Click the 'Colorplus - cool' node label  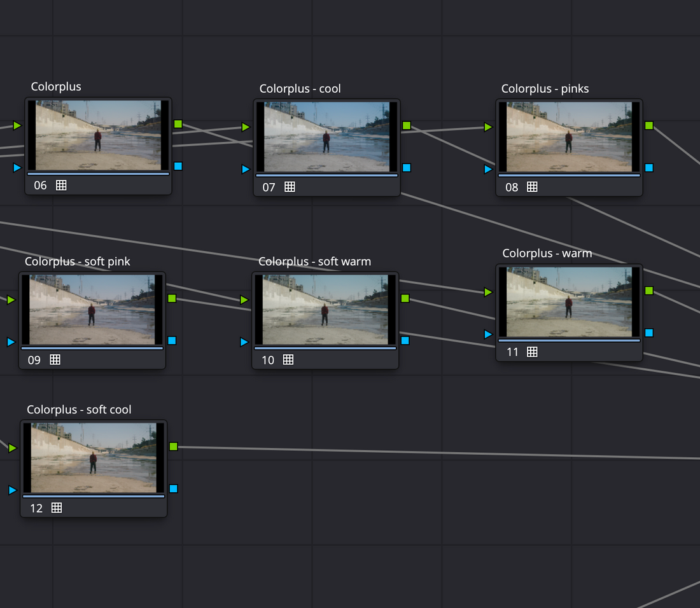[x=300, y=89]
